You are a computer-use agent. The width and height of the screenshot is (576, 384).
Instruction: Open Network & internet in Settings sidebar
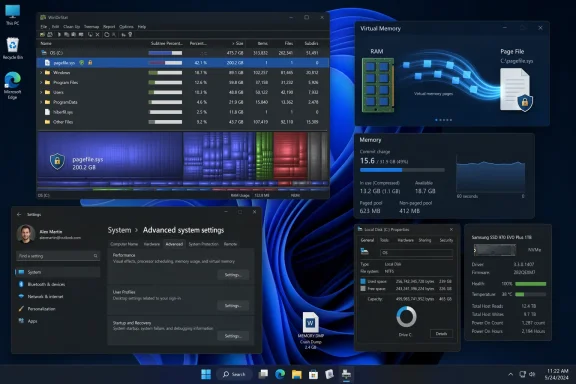coord(58,297)
